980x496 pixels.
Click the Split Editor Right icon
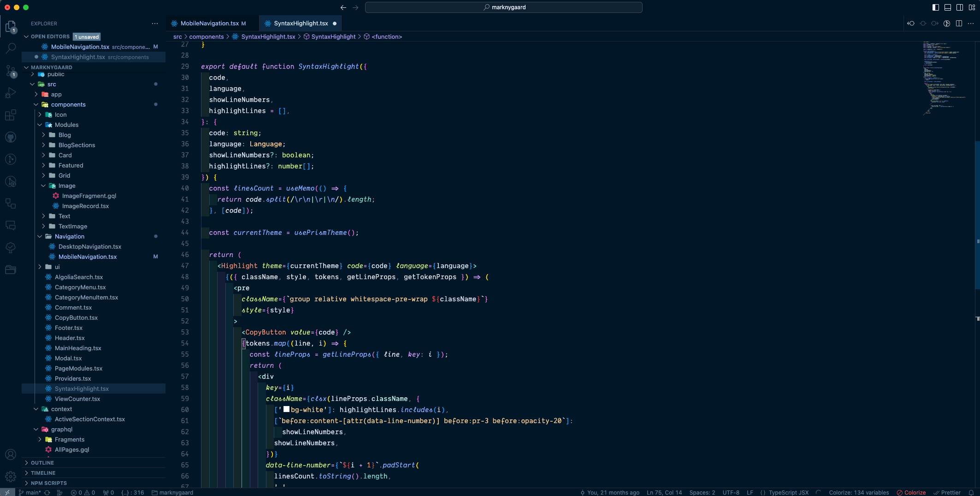959,24
